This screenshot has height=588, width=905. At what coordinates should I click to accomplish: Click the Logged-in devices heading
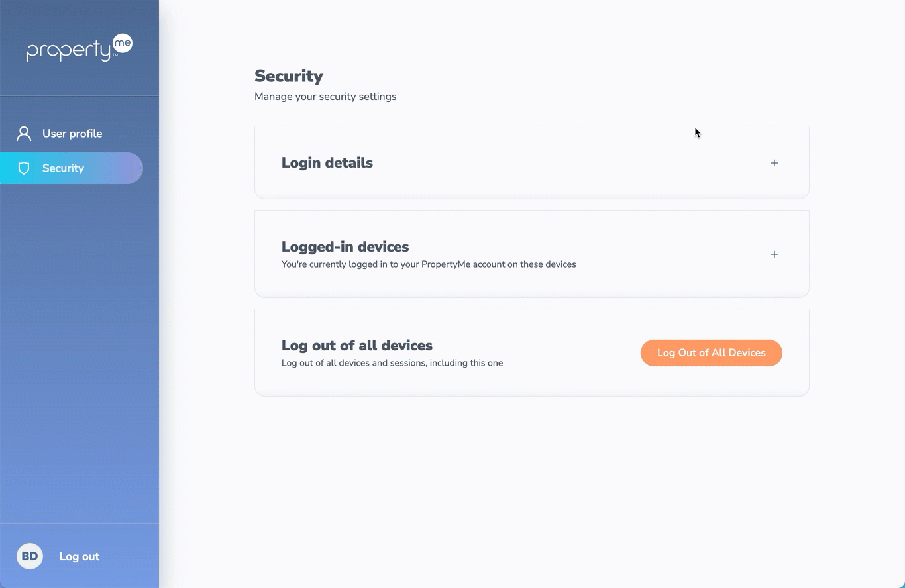point(345,246)
